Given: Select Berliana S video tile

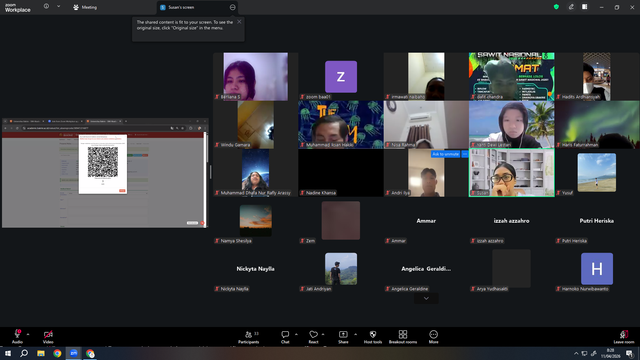Looking at the screenshot, I should click(256, 76).
